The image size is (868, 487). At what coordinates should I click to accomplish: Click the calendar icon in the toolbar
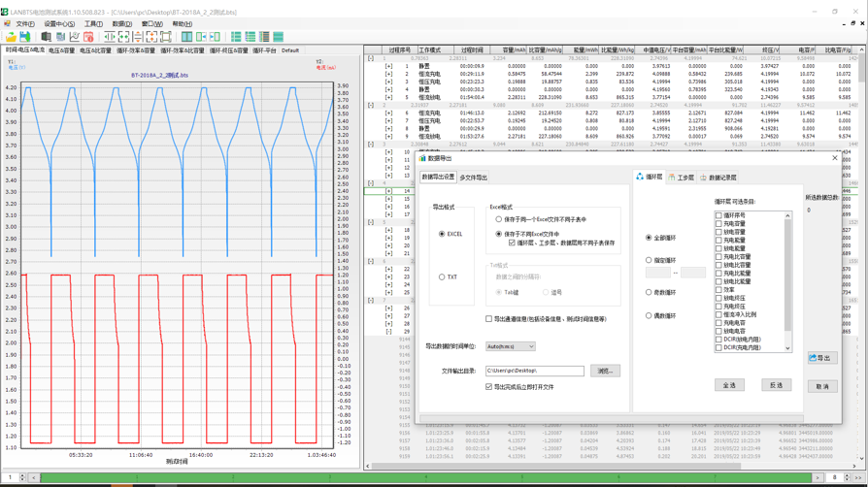pos(88,37)
